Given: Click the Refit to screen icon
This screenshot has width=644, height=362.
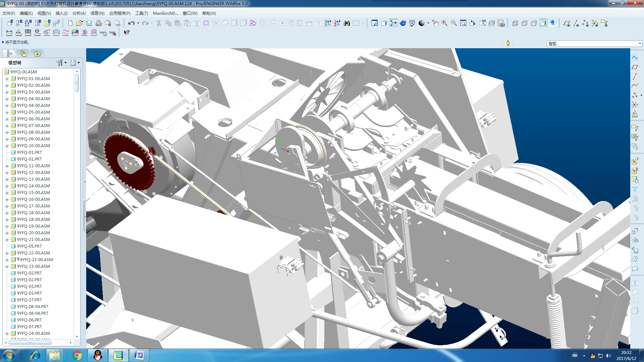Looking at the screenshot, I should tap(463, 23).
